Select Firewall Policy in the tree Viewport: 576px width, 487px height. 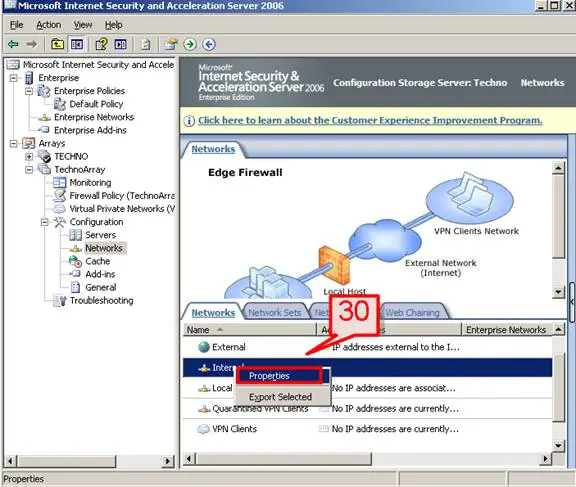(122, 196)
